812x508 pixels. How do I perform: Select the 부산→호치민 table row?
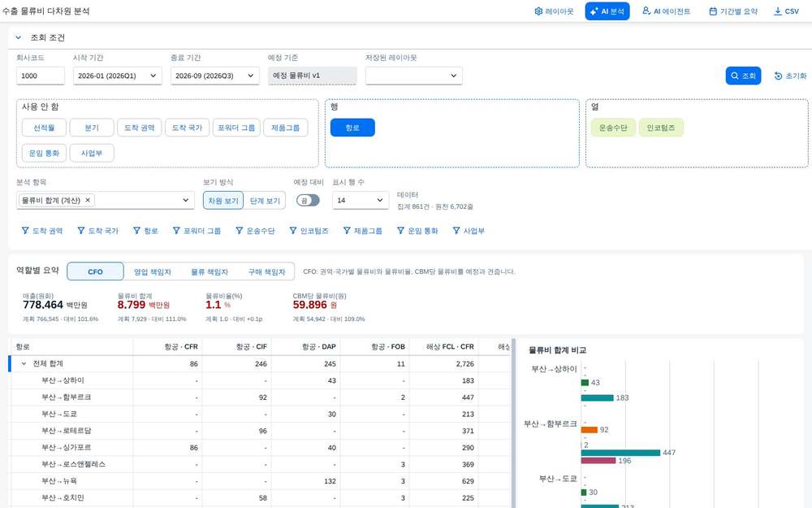pyautogui.click(x=261, y=497)
